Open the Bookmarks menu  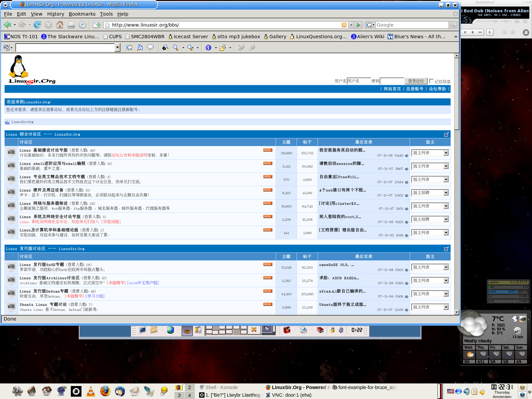point(82,14)
